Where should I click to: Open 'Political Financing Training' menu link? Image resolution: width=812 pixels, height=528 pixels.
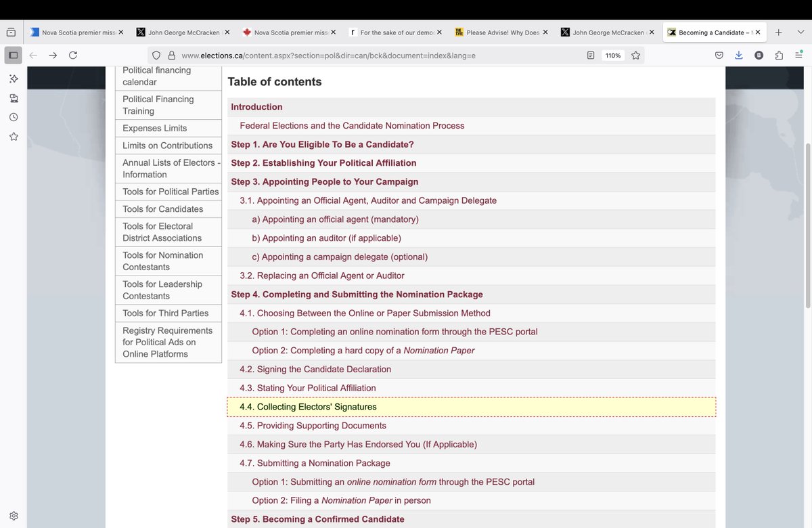point(158,105)
